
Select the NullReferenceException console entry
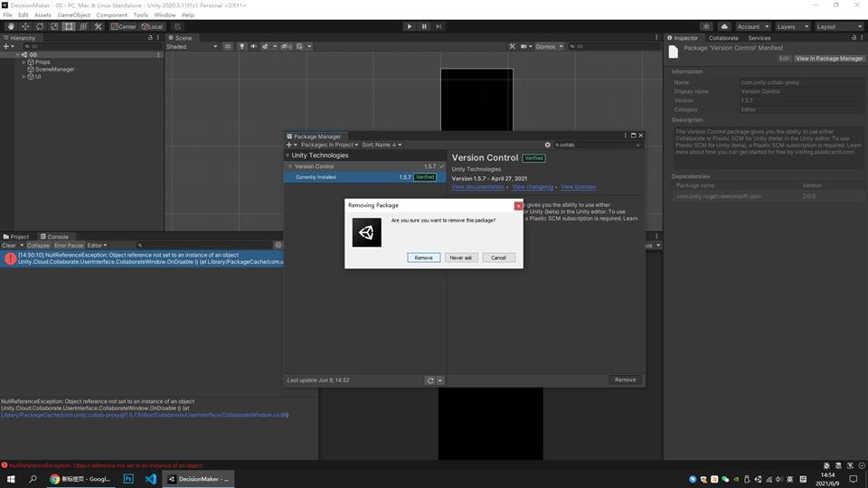142,258
